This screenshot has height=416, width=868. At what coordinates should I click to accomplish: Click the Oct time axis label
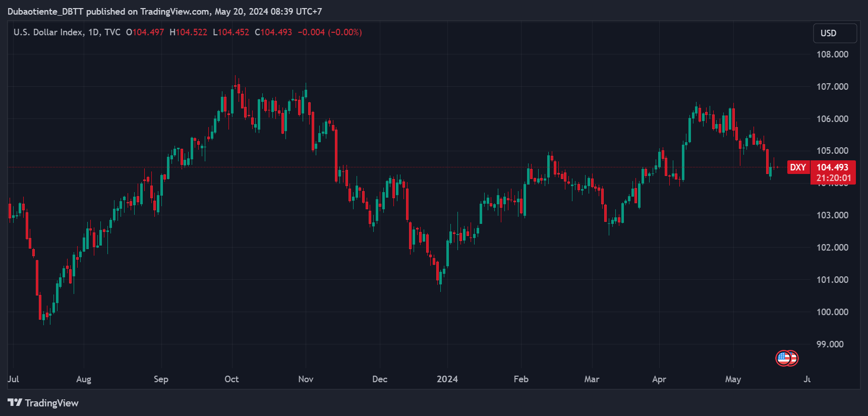(x=232, y=379)
